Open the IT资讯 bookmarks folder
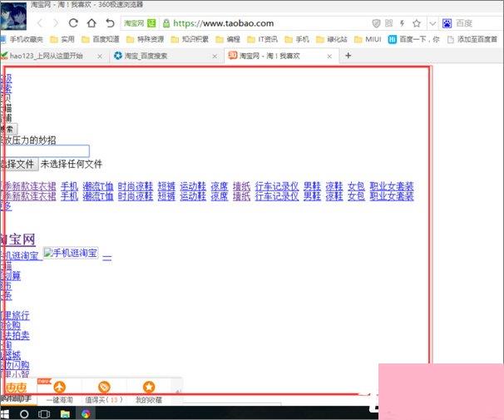504x420 pixels. pyautogui.click(x=262, y=39)
